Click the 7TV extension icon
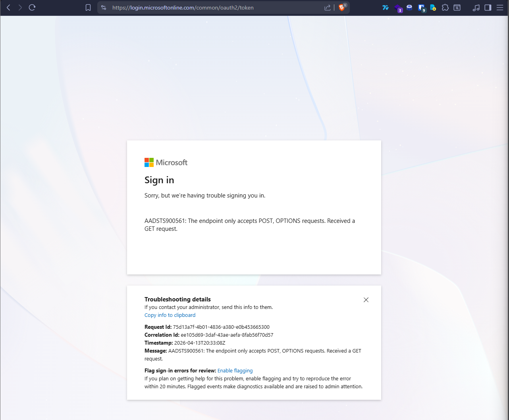Screen dimensions: 509x420 tap(386, 8)
